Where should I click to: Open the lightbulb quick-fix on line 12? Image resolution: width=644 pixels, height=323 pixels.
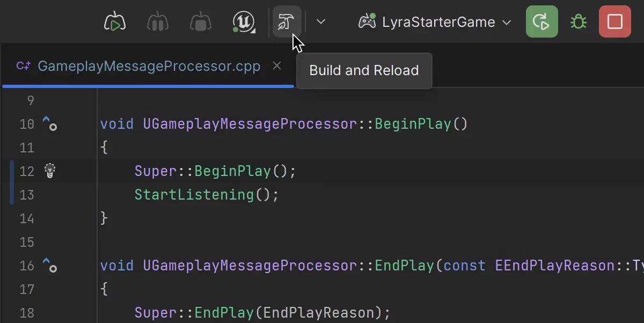[x=50, y=171]
